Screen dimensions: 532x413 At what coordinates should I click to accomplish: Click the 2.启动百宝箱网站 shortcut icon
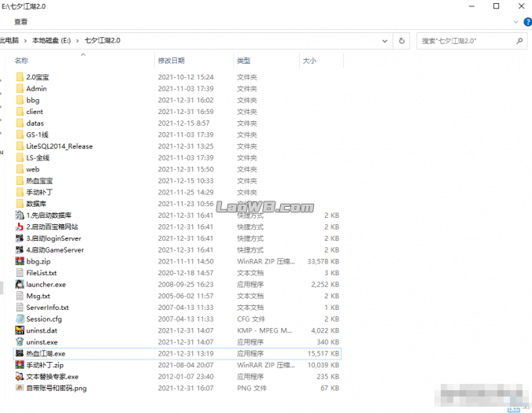20,227
